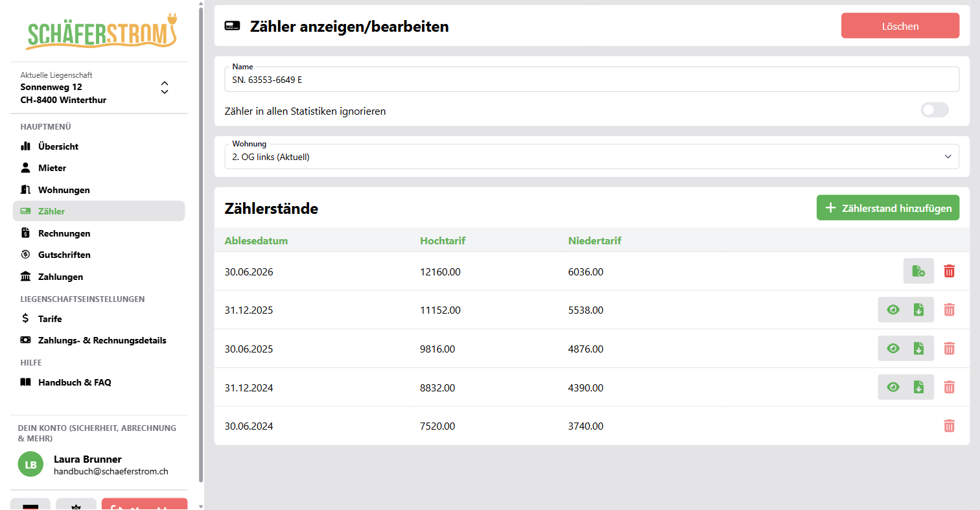Viewport: 980px width, 510px height.
Task: Download the invoice for 31.12.2024 reading
Action: (x=918, y=387)
